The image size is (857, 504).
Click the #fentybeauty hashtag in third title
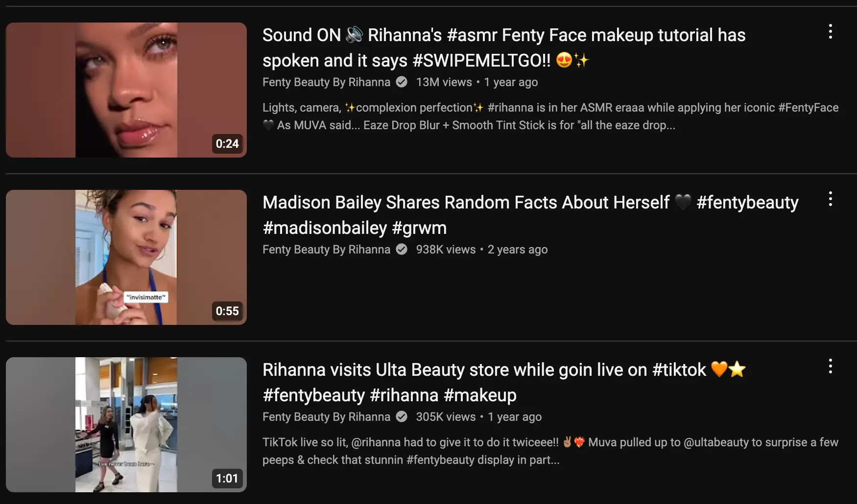(314, 395)
